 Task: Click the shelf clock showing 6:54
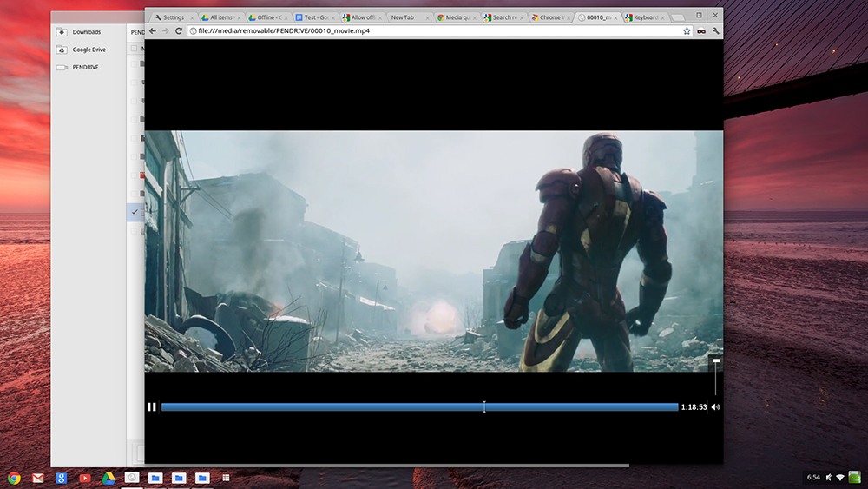[x=813, y=478]
